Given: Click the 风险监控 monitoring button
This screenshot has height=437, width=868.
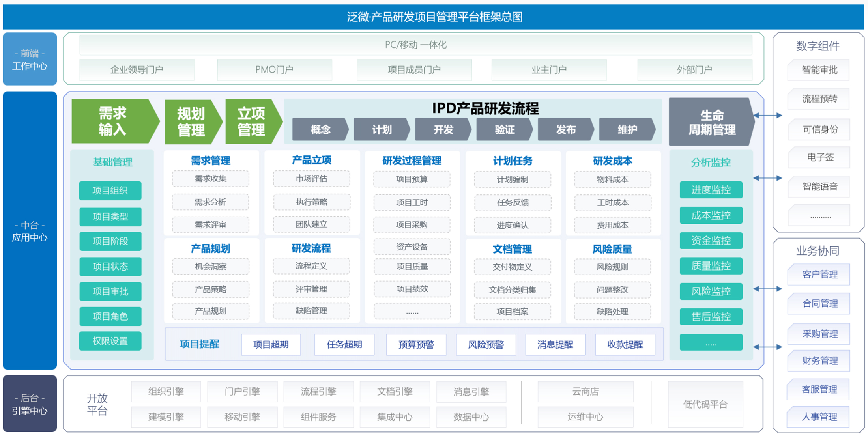Looking at the screenshot, I should click(711, 291).
